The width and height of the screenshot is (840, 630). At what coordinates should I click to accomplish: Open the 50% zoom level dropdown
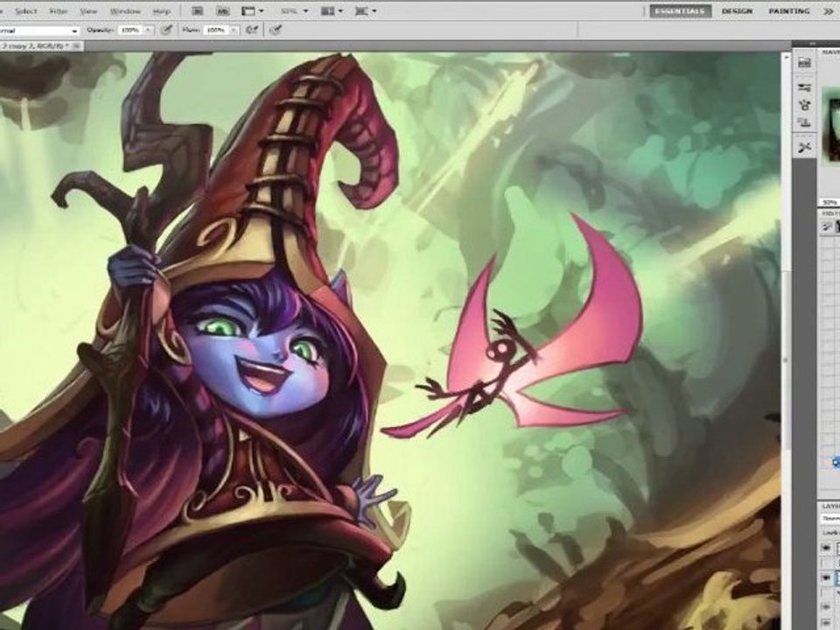(294, 10)
